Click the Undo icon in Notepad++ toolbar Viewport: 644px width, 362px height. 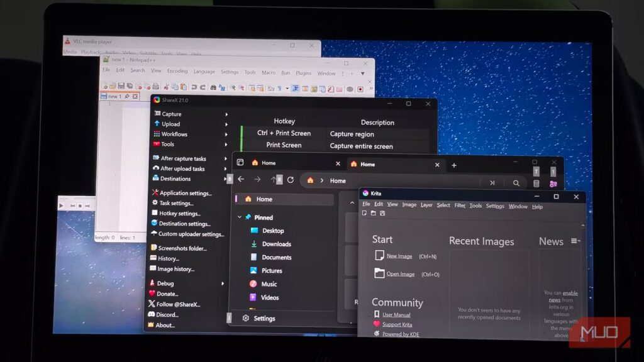194,87
